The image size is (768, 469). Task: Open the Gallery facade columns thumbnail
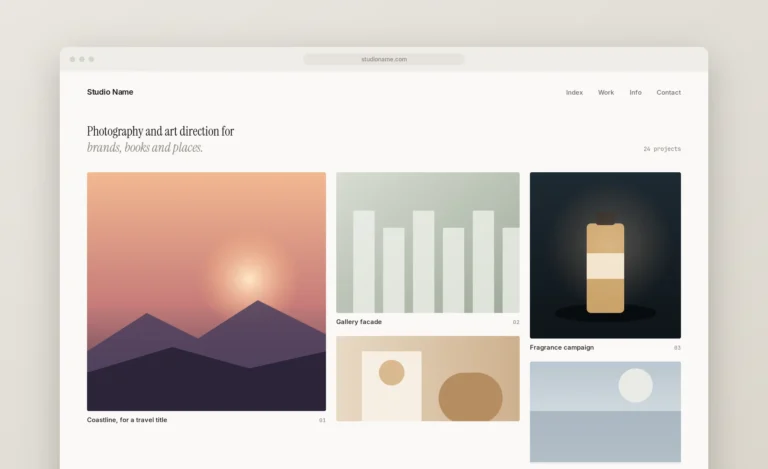(428, 242)
